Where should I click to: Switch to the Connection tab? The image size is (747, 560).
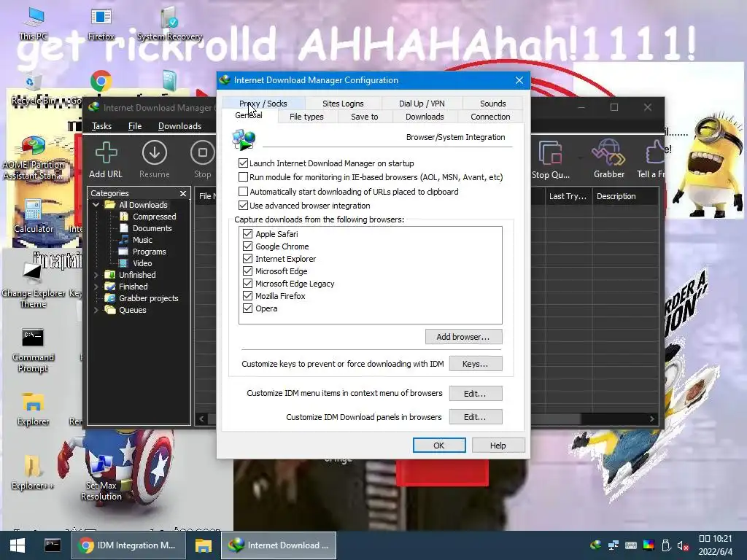tap(490, 117)
